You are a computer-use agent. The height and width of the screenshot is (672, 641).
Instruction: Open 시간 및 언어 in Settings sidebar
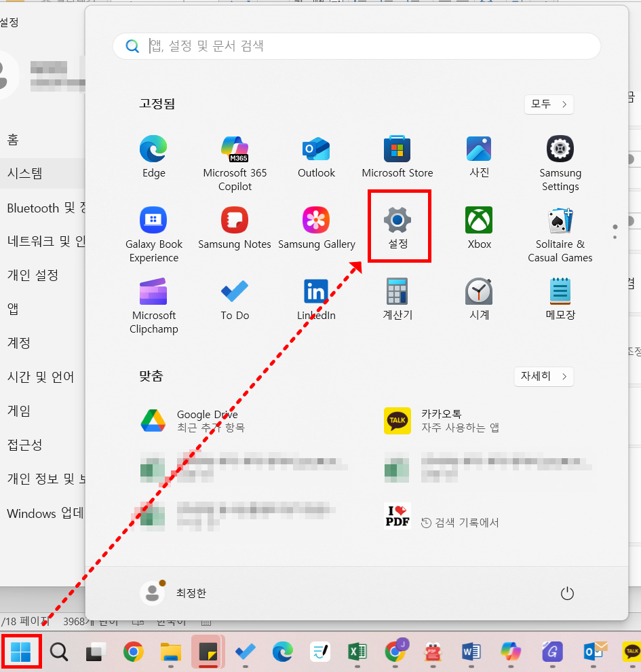click(41, 377)
